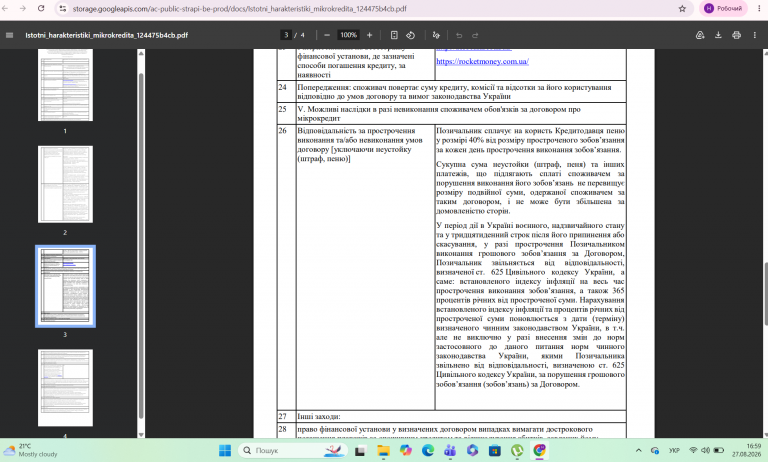Click the text 'Інші заходи:'
This screenshot has height=462, width=768.
(x=318, y=416)
